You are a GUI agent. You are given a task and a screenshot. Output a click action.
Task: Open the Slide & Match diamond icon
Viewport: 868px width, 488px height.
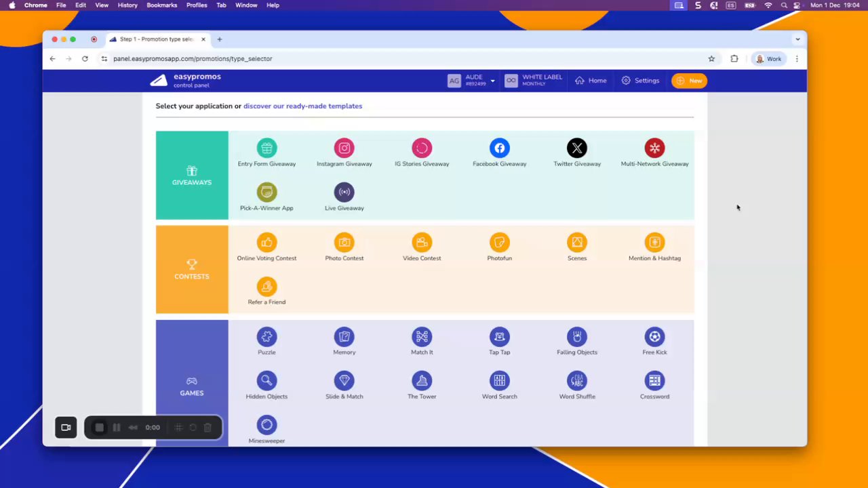(344, 380)
